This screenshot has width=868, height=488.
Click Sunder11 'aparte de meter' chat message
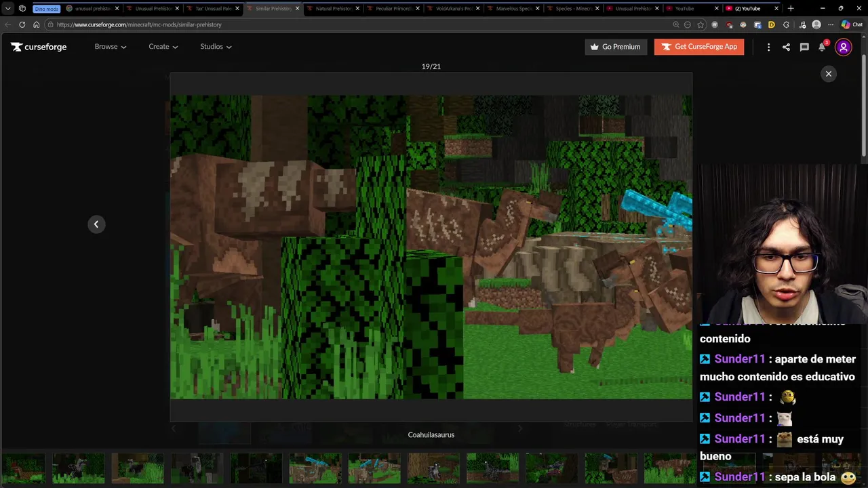tap(778, 368)
